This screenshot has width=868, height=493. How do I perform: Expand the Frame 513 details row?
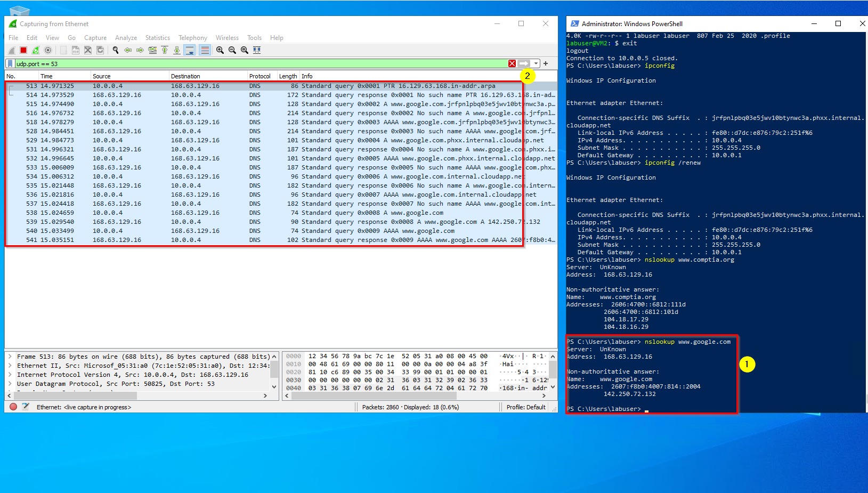[10, 357]
